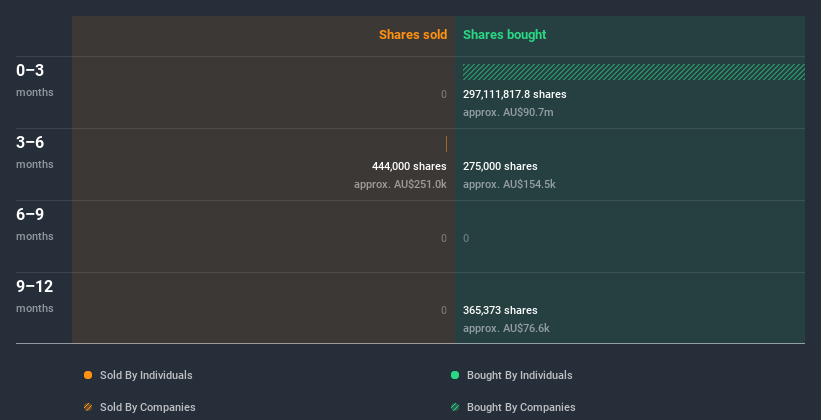Click the thin orange 3–6 months sold bar

[446, 144]
